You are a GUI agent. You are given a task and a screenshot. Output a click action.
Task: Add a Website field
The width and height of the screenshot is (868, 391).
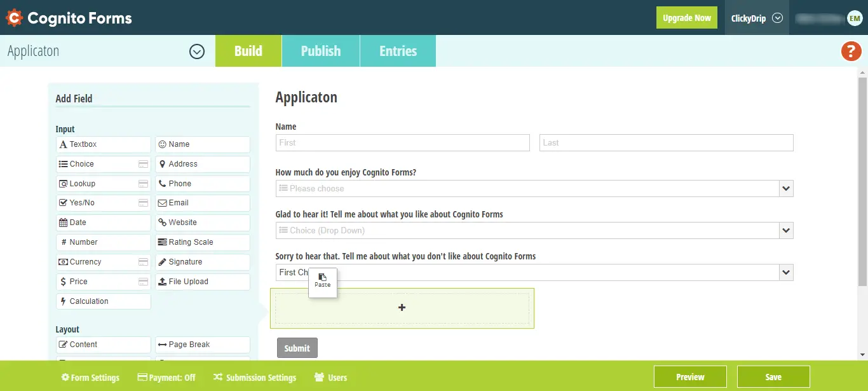(x=203, y=223)
